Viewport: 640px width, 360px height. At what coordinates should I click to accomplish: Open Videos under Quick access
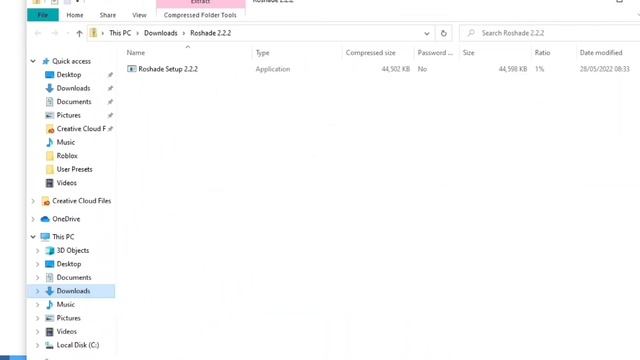pyautogui.click(x=67, y=183)
